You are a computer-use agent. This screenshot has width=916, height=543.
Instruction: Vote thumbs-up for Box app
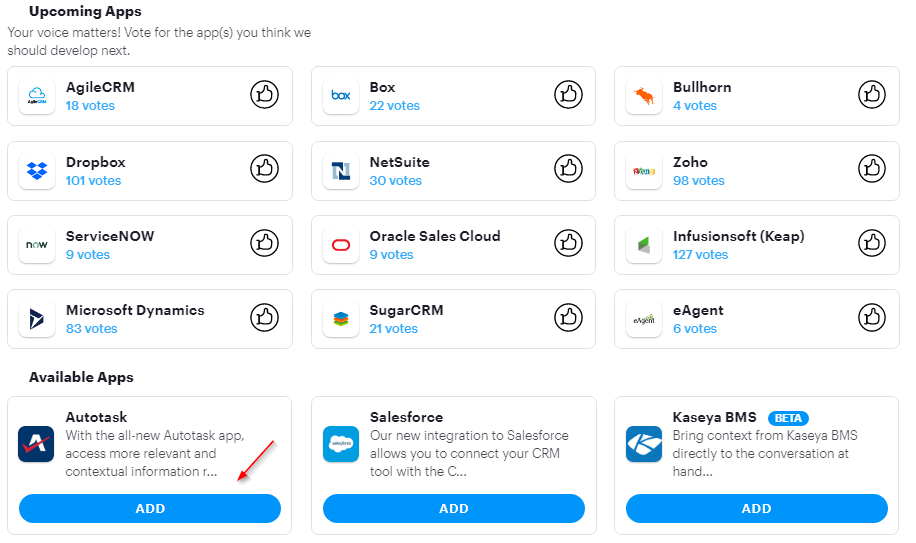click(x=568, y=94)
